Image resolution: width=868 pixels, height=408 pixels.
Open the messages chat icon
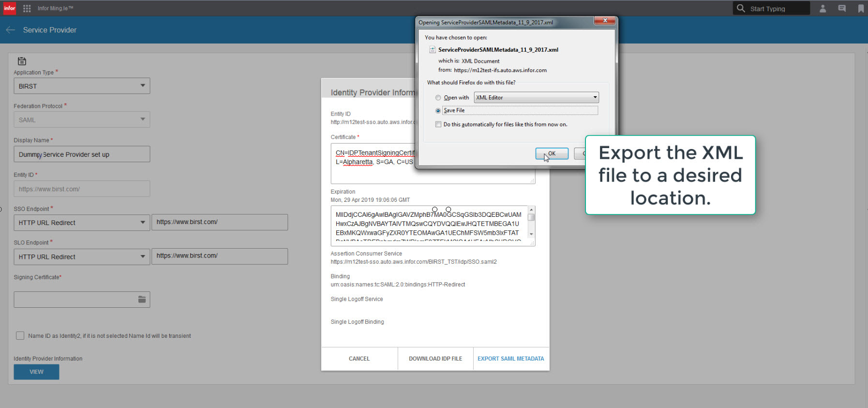point(842,8)
